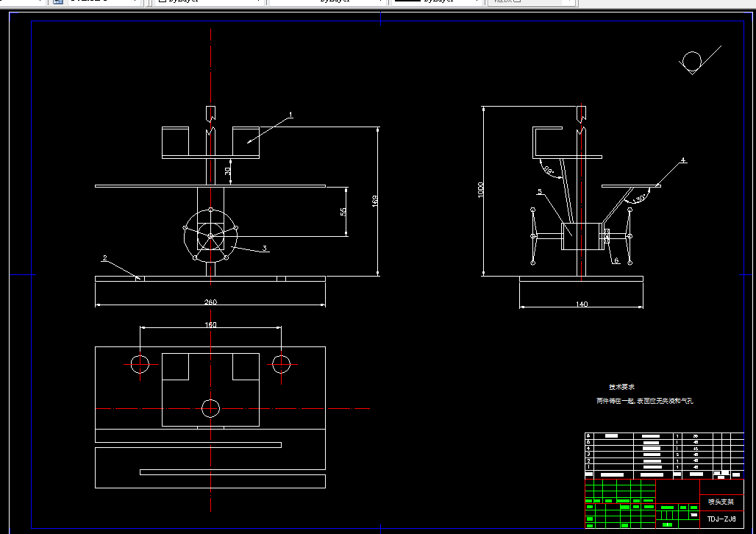Select the 160 hole spacing dimension text
Screen dimensions: 756x534
(211, 324)
